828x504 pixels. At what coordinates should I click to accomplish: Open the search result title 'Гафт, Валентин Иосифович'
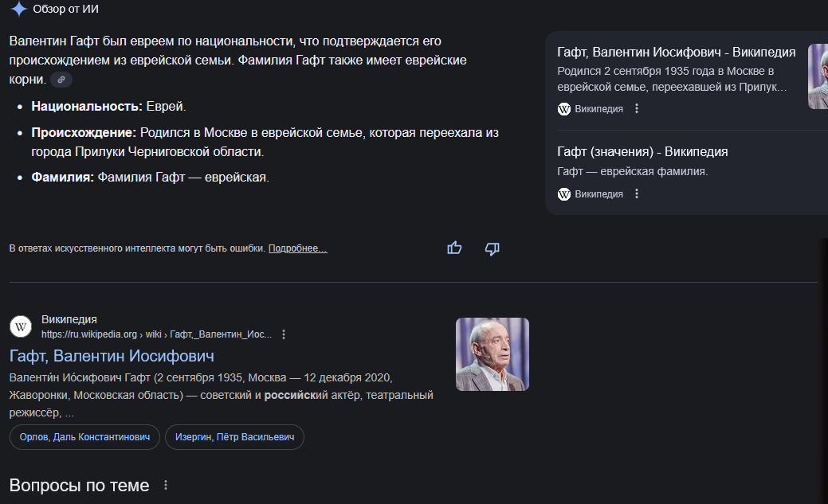coord(112,356)
